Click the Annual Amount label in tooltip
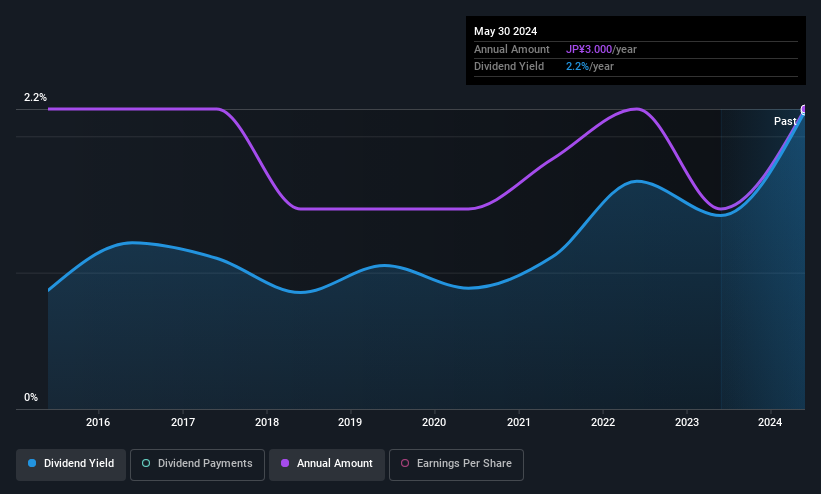The width and height of the screenshot is (821, 494). 512,49
